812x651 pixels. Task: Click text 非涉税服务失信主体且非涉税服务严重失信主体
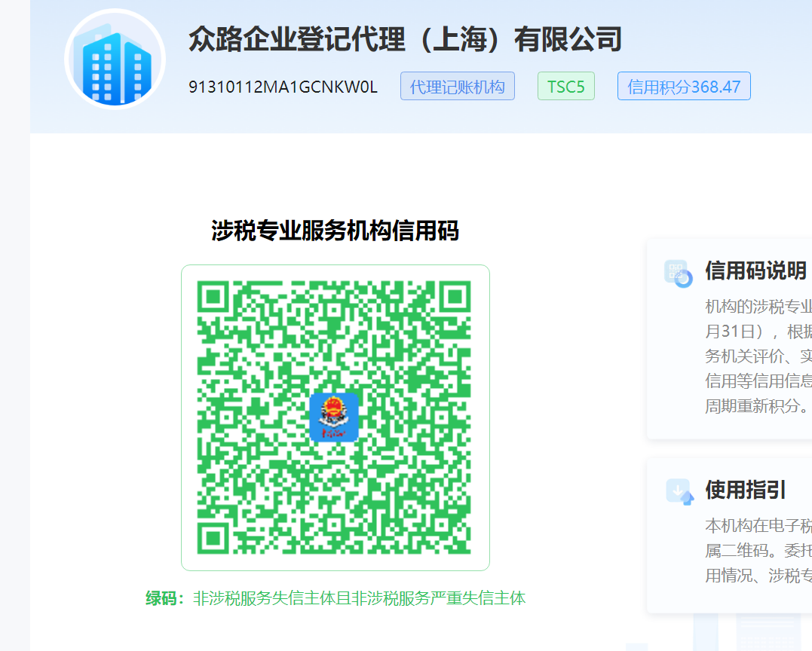[x=359, y=598]
